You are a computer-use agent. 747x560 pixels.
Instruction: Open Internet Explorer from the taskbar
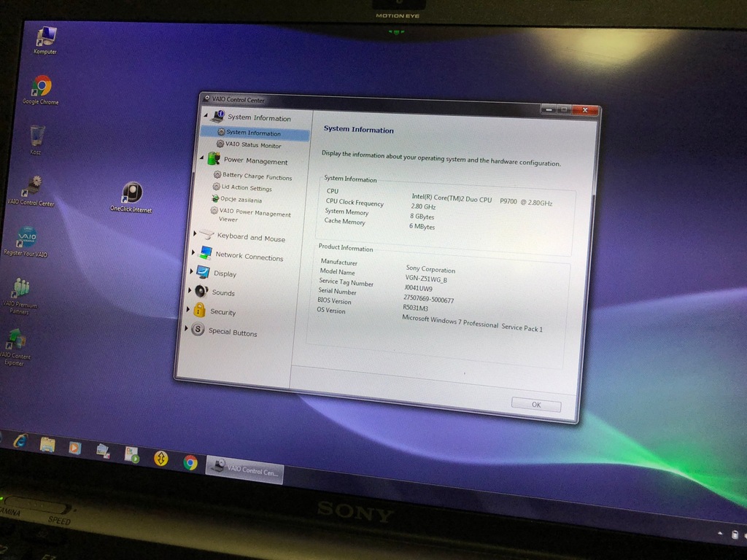click(x=20, y=441)
